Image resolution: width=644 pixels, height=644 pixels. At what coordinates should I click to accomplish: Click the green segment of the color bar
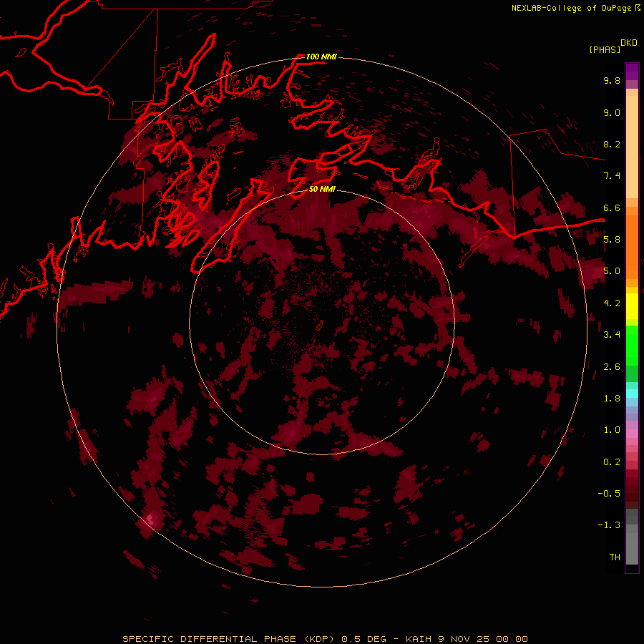pos(632,345)
